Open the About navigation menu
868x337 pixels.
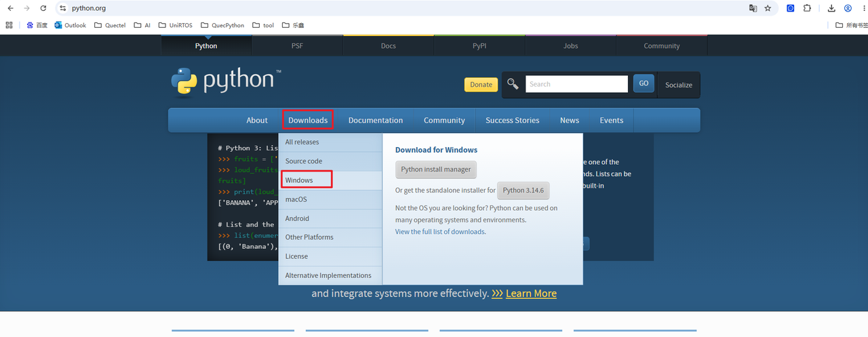click(x=257, y=120)
